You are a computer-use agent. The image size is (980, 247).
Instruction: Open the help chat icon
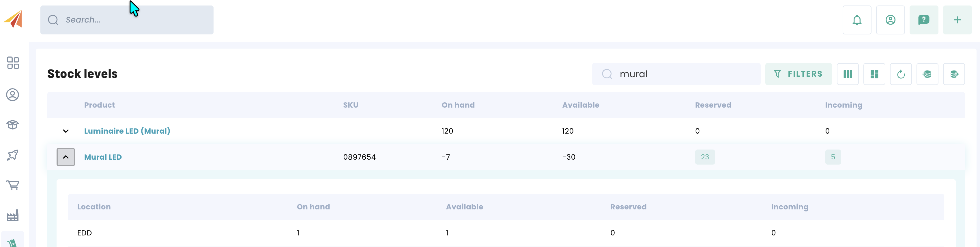coord(923,20)
